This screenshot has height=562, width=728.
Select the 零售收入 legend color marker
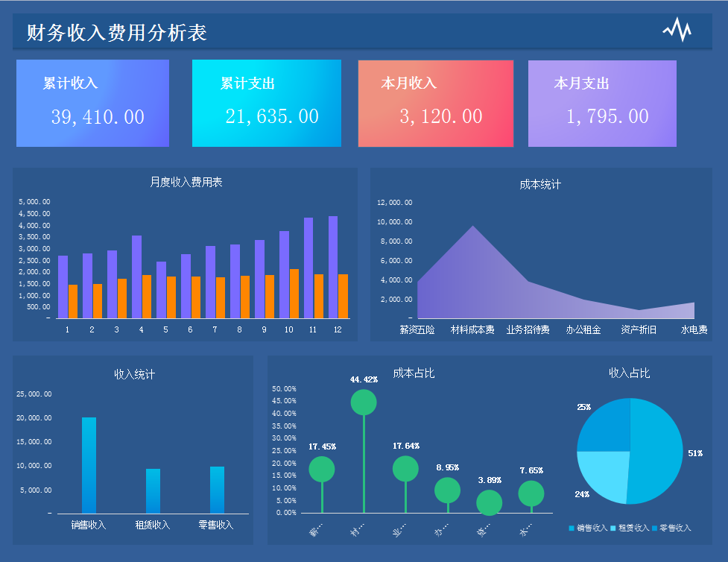point(653,529)
